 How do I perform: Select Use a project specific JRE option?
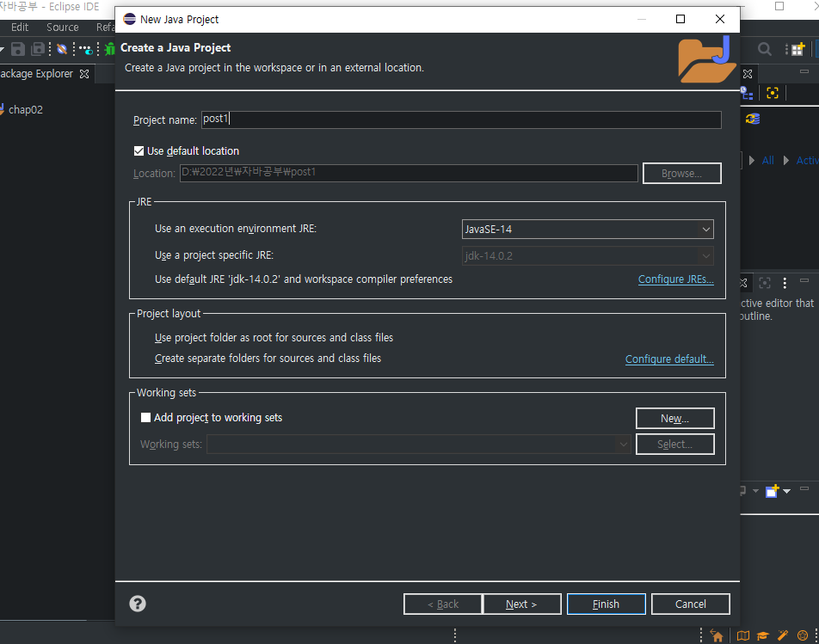(213, 255)
